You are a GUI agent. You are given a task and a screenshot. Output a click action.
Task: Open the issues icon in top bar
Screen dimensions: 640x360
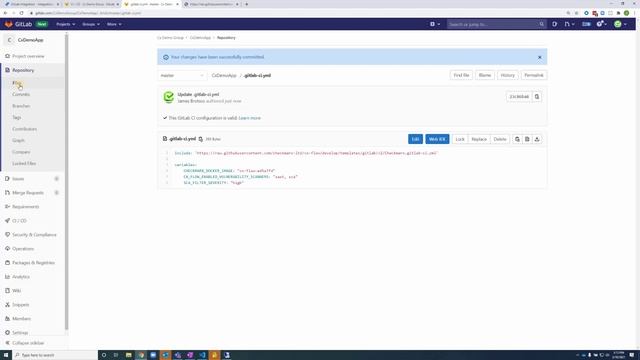point(554,24)
